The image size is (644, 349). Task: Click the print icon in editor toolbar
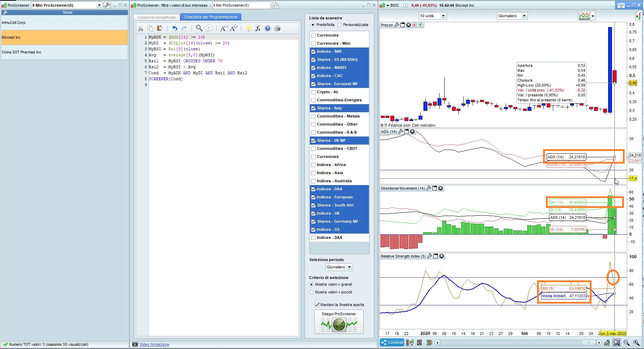click(x=277, y=28)
